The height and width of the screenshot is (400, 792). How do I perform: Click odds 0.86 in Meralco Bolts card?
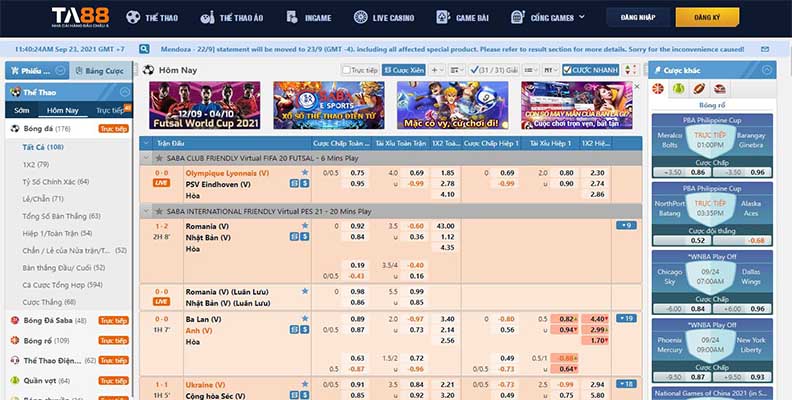tap(698, 172)
